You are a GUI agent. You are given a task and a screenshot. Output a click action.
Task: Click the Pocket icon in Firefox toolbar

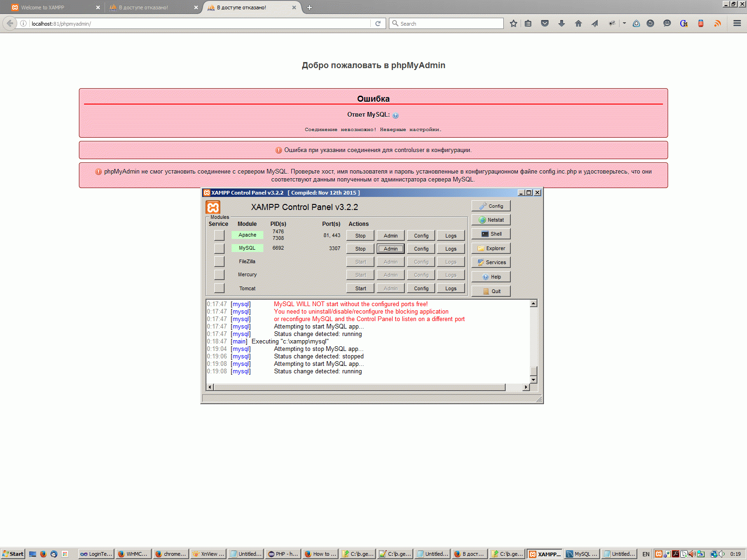pos(545,23)
